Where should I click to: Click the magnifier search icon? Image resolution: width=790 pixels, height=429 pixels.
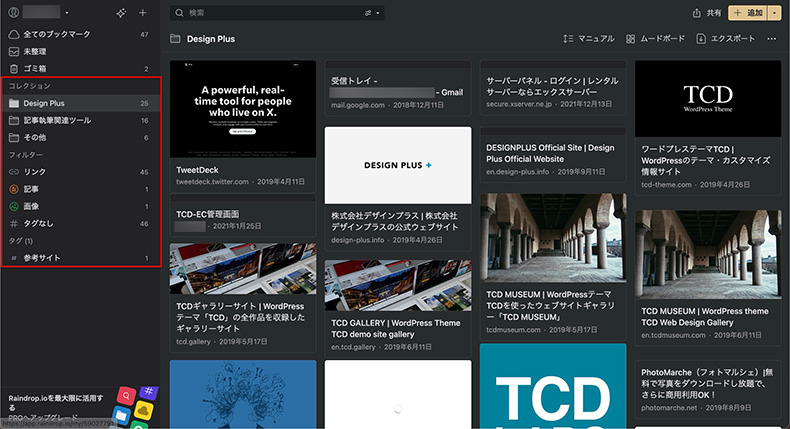[179, 13]
